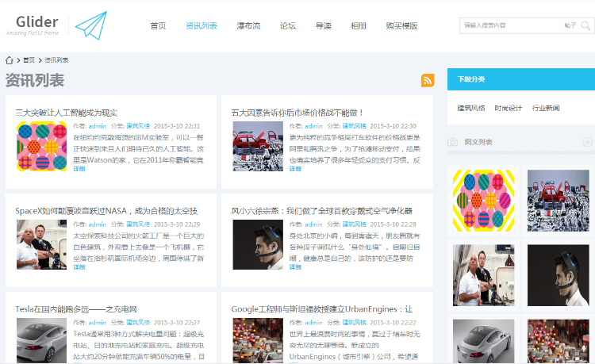Open the 瀑布流 menu item
This screenshot has width=595, height=364.
click(248, 26)
